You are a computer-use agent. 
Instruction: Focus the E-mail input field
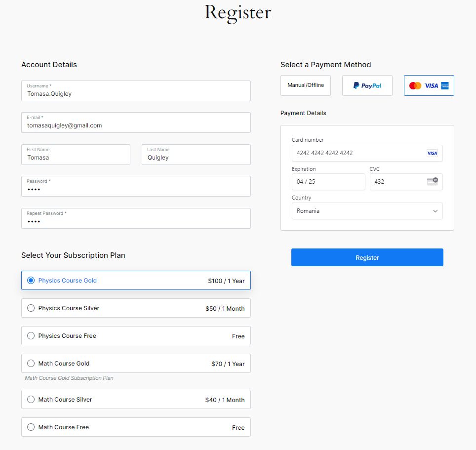[x=136, y=123]
